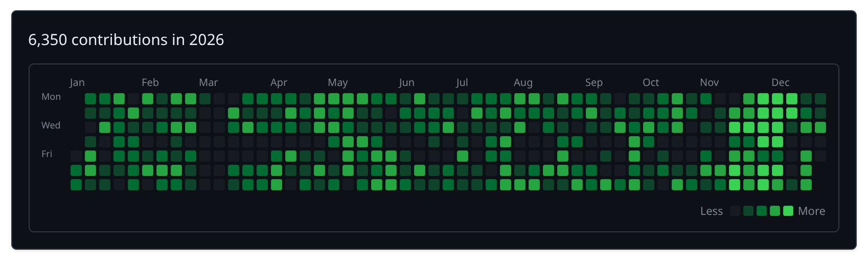Click the Mon weekday label
The image size is (868, 262).
(x=51, y=97)
